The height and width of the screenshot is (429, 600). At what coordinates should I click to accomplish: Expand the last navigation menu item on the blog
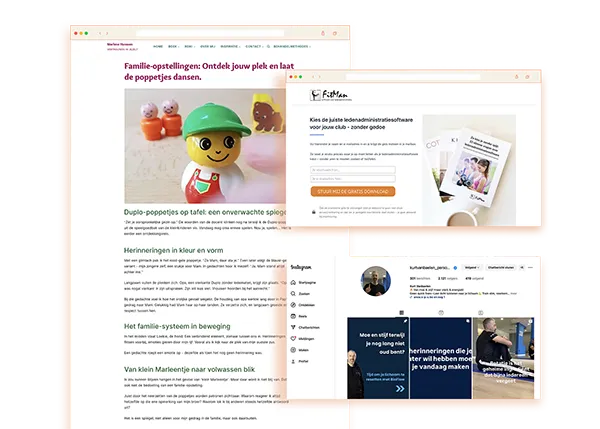click(292, 46)
